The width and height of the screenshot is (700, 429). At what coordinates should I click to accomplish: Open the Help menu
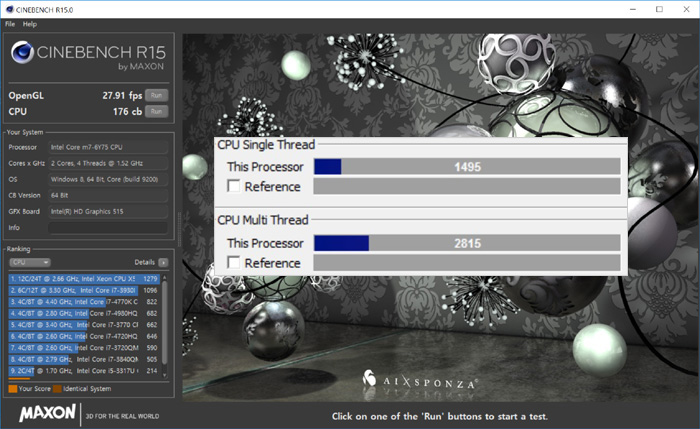click(x=30, y=24)
